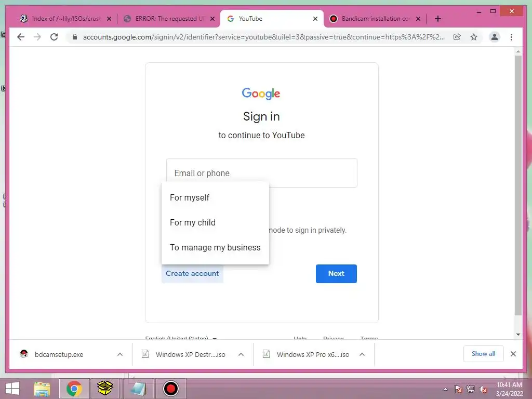Click the address bar URL
The height and width of the screenshot is (399, 532).
click(x=263, y=37)
